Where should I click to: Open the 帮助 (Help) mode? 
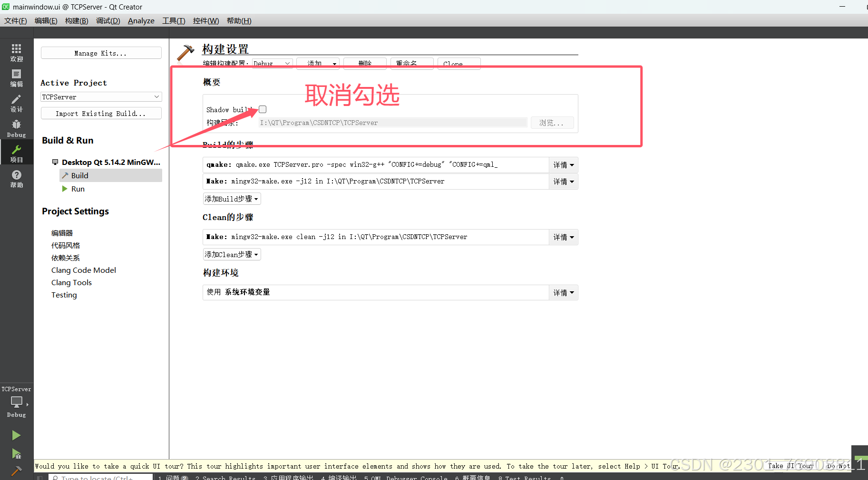(x=16, y=177)
